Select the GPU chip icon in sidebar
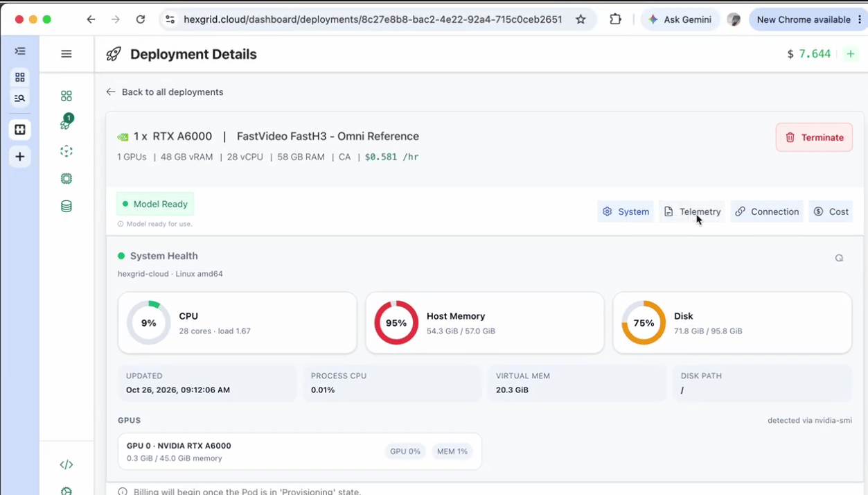The width and height of the screenshot is (868, 495). (67, 178)
